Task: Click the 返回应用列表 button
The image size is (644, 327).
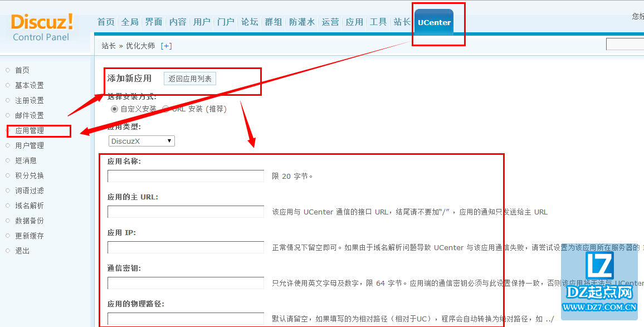Action: click(x=190, y=79)
